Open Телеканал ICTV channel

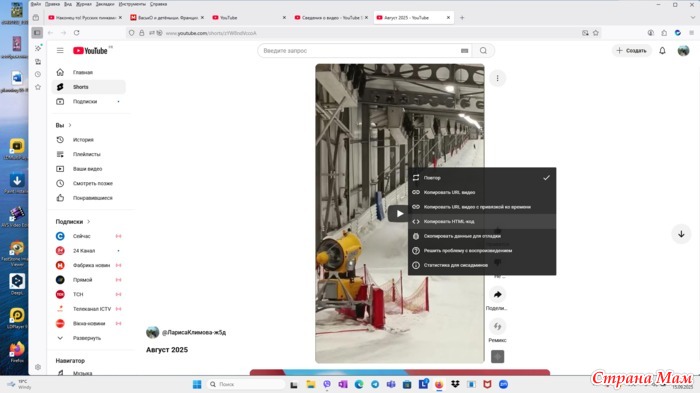88,309
